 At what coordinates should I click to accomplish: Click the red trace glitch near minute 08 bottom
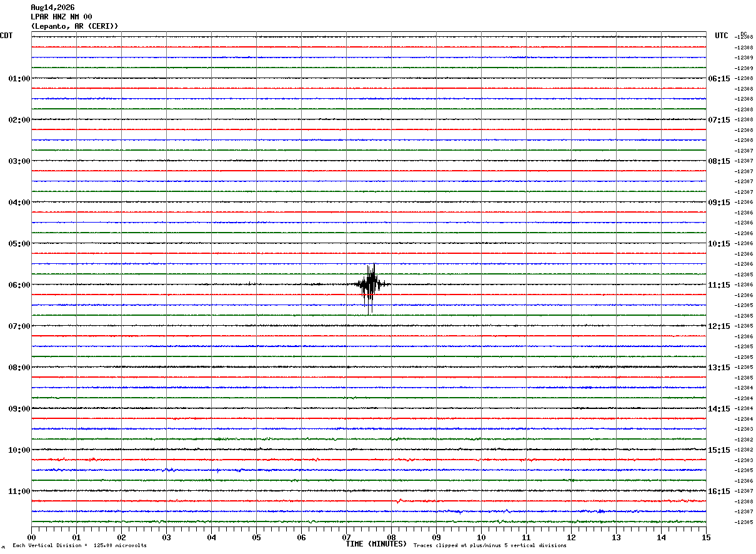click(x=399, y=500)
